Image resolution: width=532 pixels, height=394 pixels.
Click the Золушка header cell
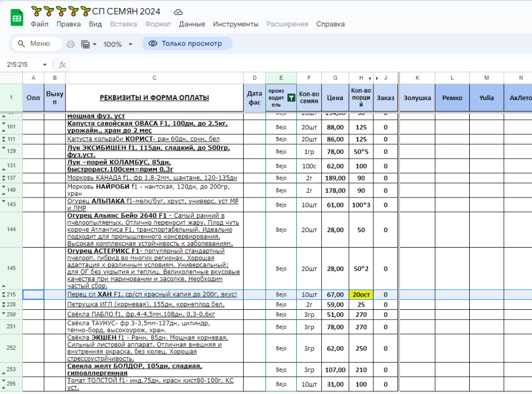coord(417,98)
